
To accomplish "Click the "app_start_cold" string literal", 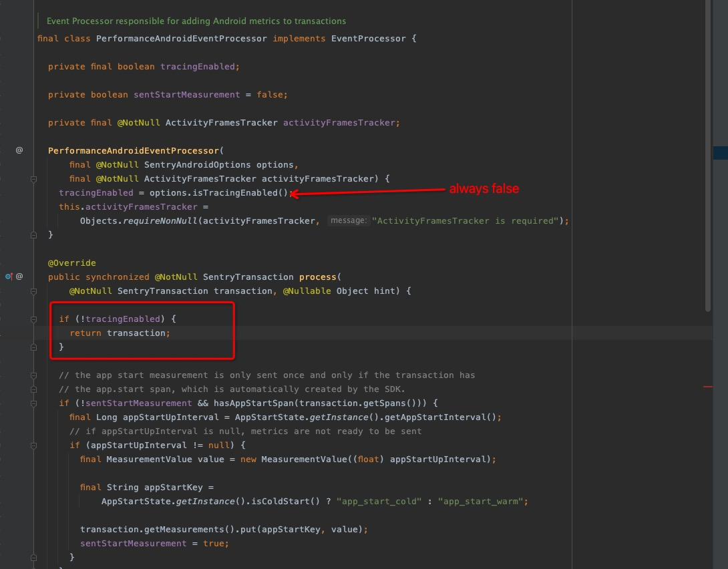I will (378, 501).
